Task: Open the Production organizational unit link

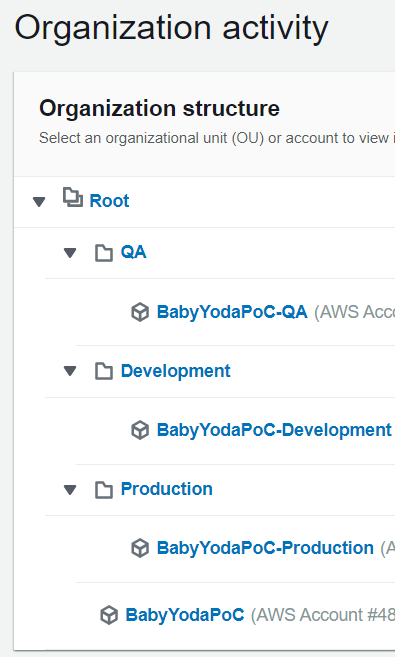Action: 167,489
